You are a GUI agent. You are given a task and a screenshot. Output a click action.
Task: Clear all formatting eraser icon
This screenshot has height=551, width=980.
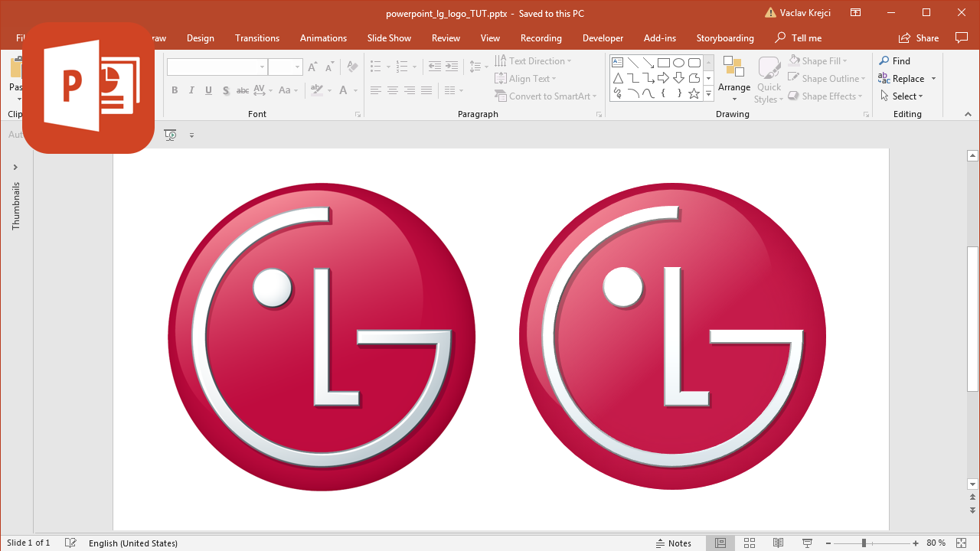352,67
